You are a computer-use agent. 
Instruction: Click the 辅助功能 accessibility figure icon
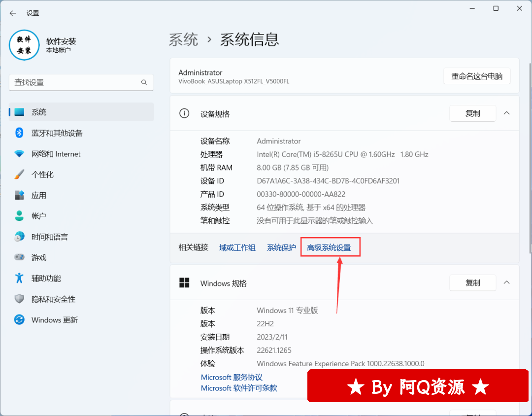(19, 278)
